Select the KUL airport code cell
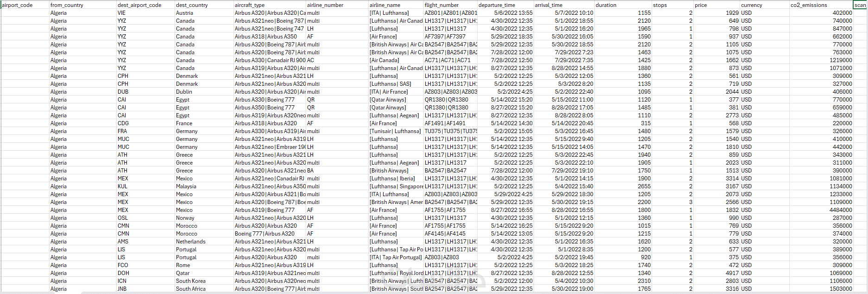The height and width of the screenshot is (294, 868). point(145,186)
